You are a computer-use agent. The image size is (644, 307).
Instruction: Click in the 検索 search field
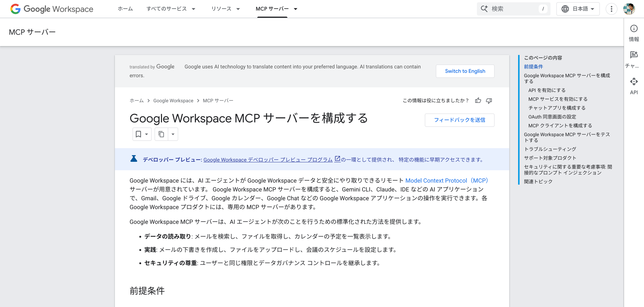point(514,9)
